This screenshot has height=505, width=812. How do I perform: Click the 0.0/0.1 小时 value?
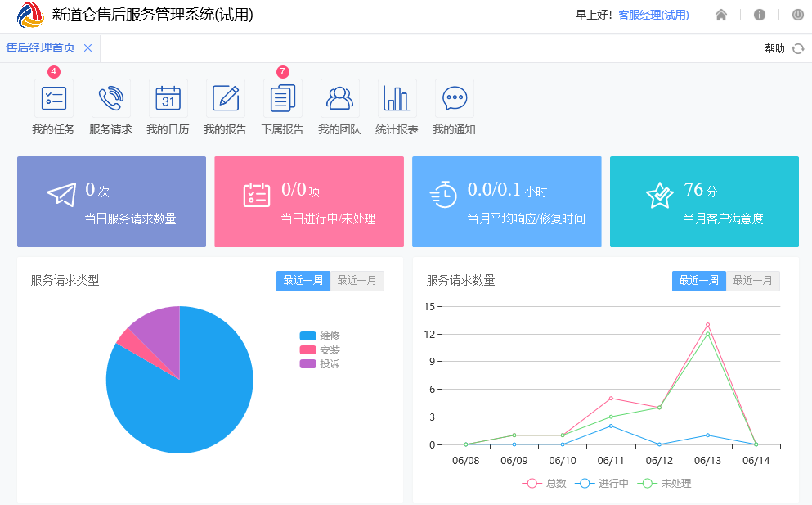(x=507, y=190)
